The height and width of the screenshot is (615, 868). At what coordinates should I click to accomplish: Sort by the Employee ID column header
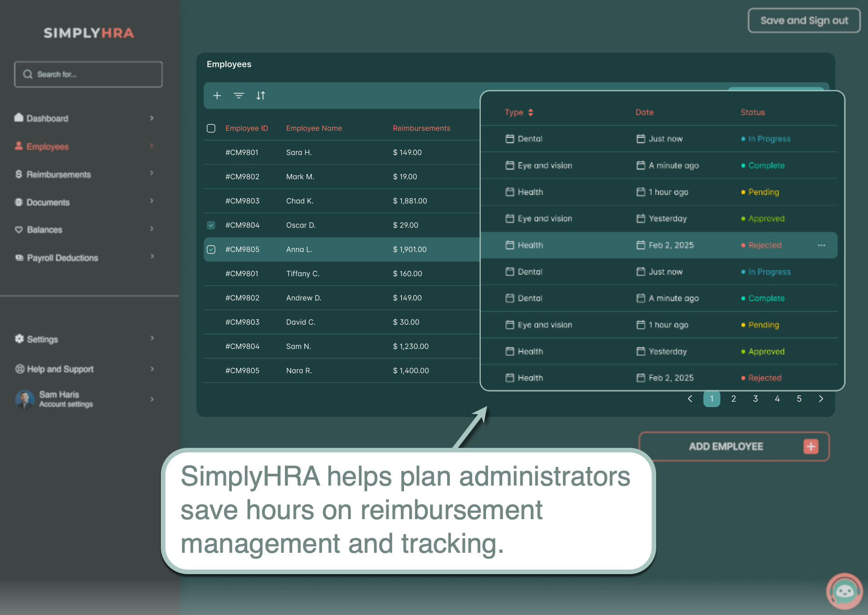[247, 128]
